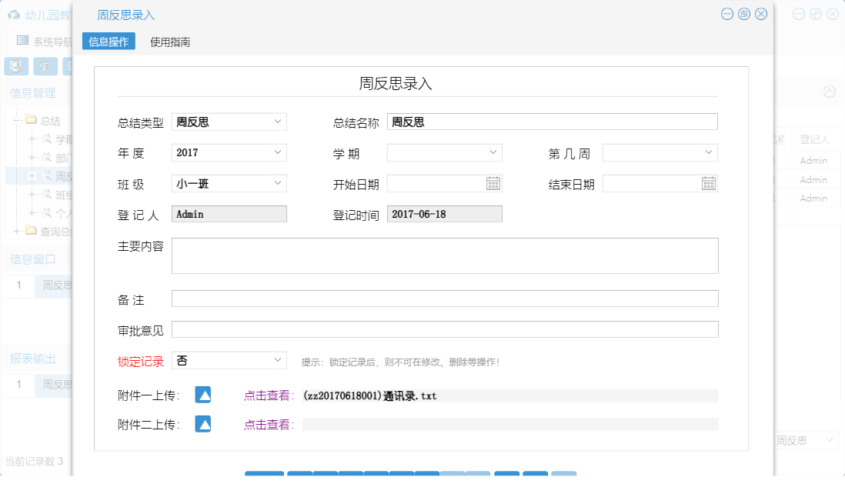Open the 开始日期 calendar picker icon

(x=493, y=182)
